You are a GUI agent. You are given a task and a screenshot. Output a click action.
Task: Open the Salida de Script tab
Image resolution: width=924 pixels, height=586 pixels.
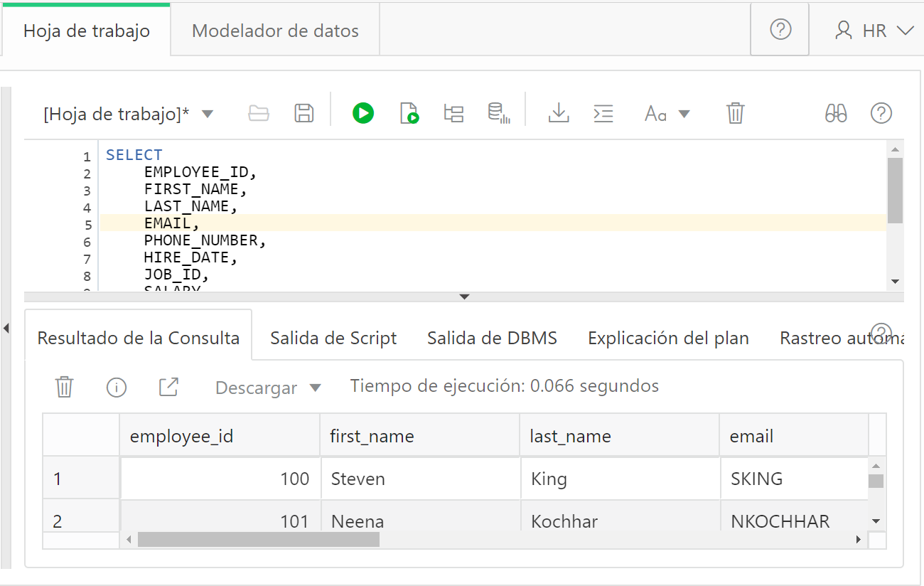pos(333,338)
